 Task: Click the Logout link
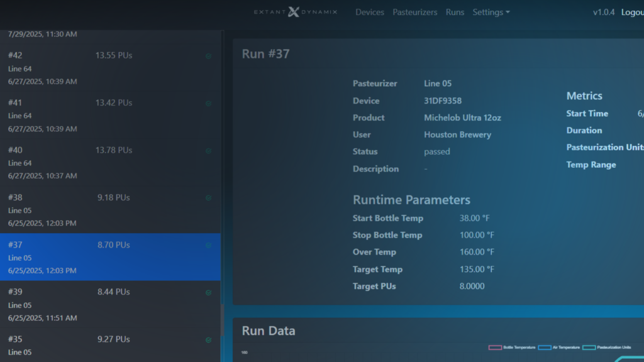point(632,12)
